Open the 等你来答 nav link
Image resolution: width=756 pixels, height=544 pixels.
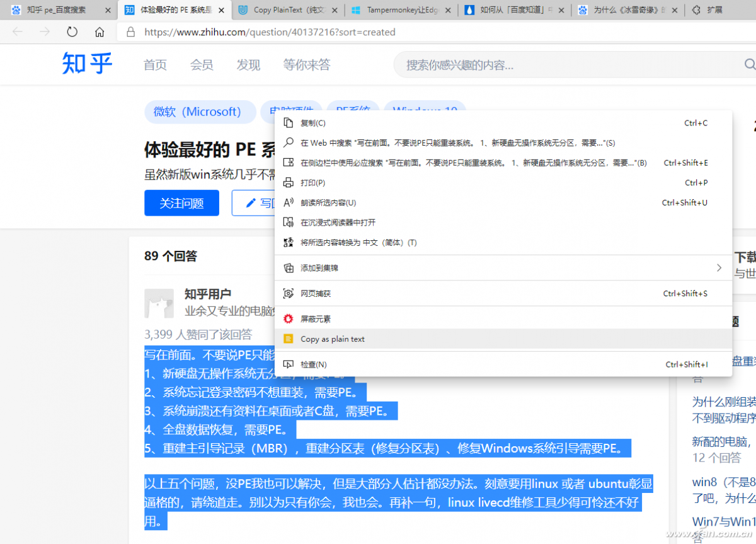tap(306, 65)
